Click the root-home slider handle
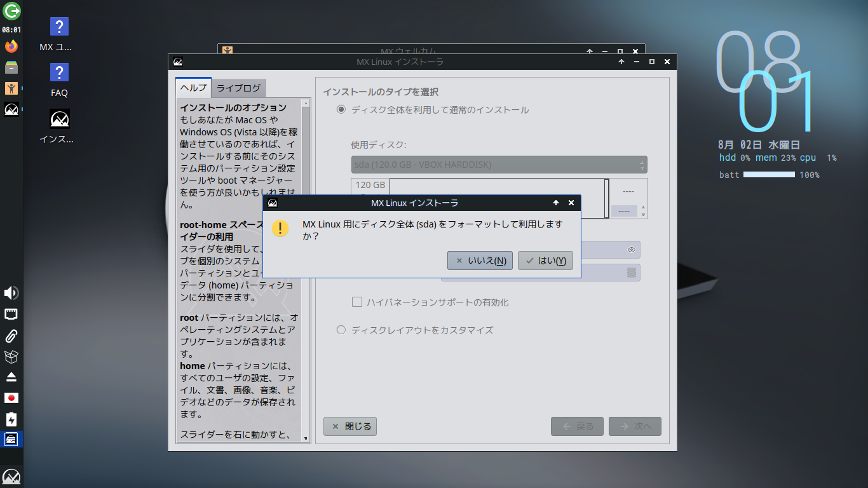The image size is (868, 488). [x=607, y=199]
